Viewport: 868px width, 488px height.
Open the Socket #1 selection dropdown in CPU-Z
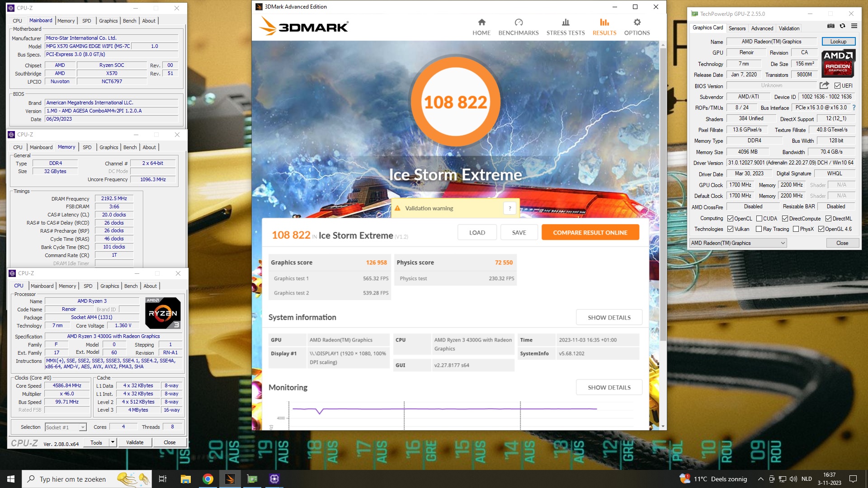click(x=66, y=427)
